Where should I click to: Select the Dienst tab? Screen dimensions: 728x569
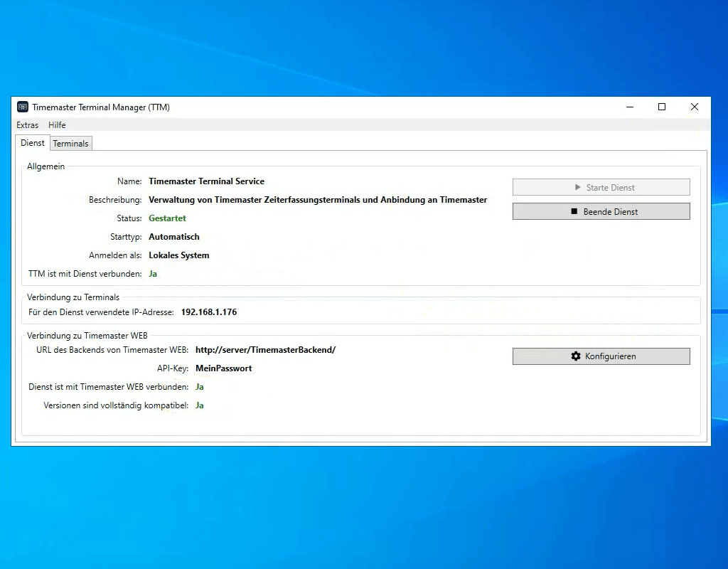click(33, 143)
